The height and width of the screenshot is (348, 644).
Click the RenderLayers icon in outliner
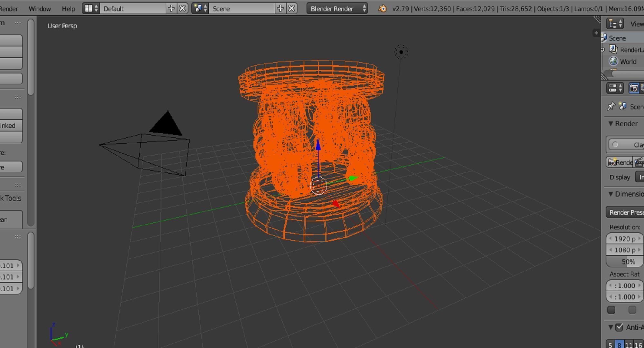pyautogui.click(x=613, y=49)
